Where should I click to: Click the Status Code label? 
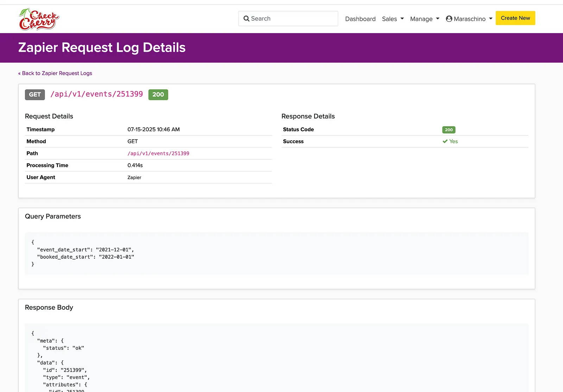298,129
